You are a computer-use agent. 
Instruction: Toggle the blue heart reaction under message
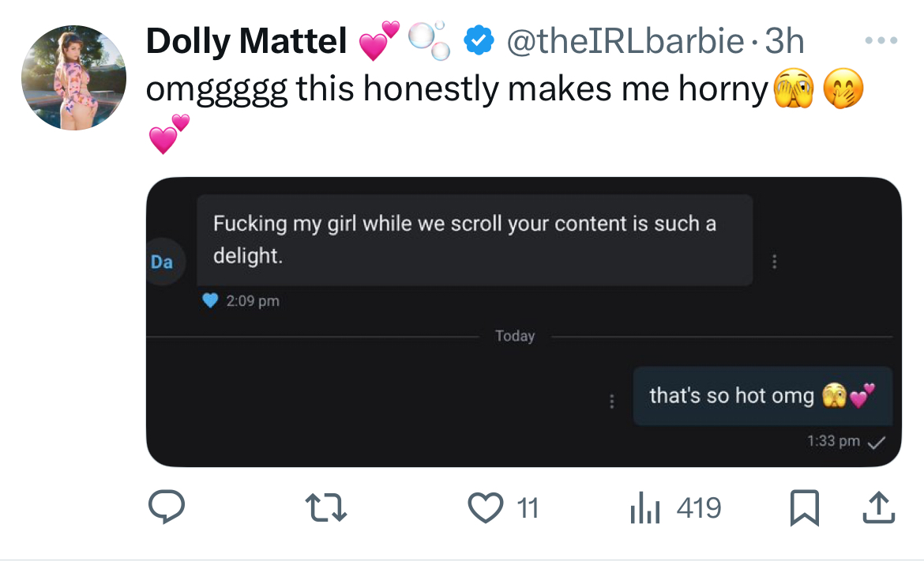(x=210, y=300)
